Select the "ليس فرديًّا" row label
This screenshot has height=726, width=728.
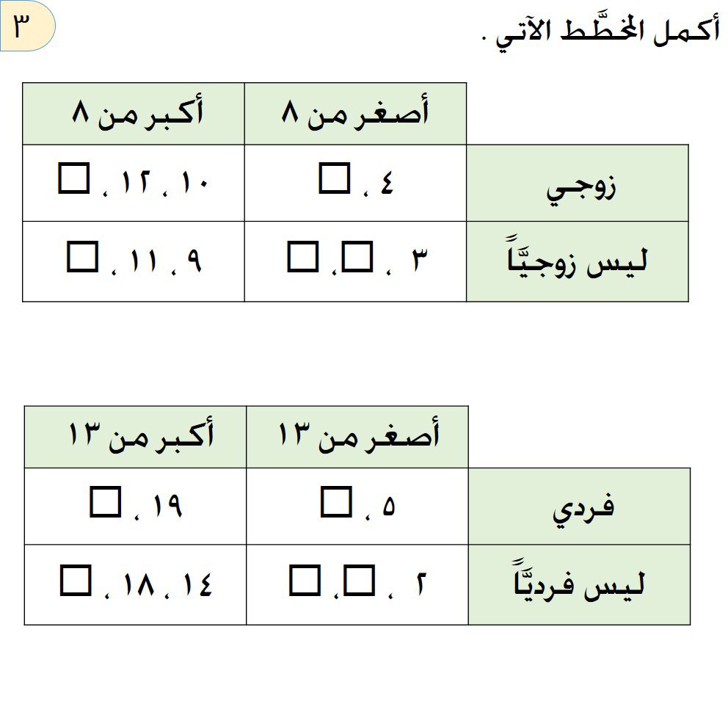pos(580,585)
